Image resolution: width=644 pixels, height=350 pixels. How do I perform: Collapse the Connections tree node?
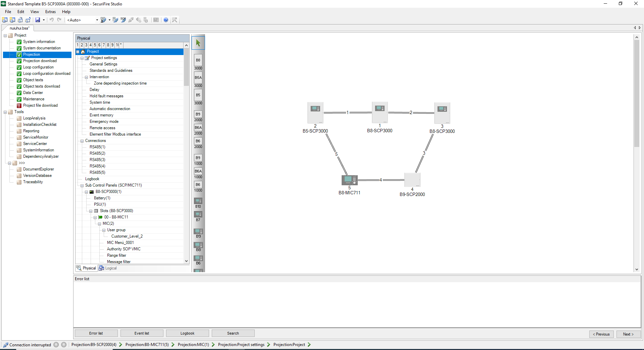click(82, 141)
